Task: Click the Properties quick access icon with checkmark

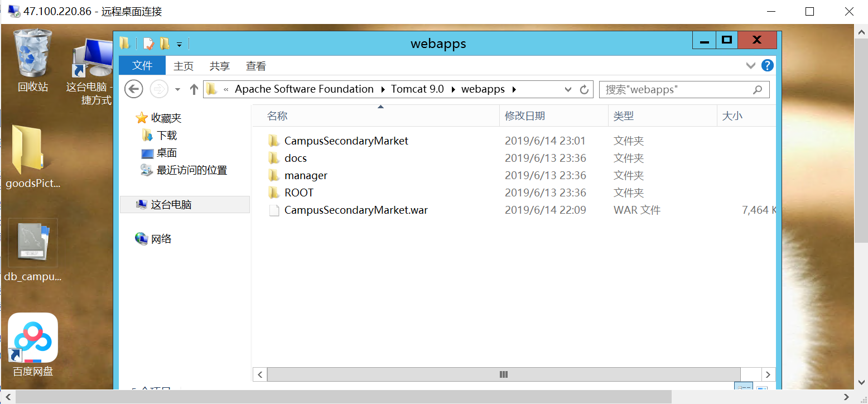Action: click(148, 44)
